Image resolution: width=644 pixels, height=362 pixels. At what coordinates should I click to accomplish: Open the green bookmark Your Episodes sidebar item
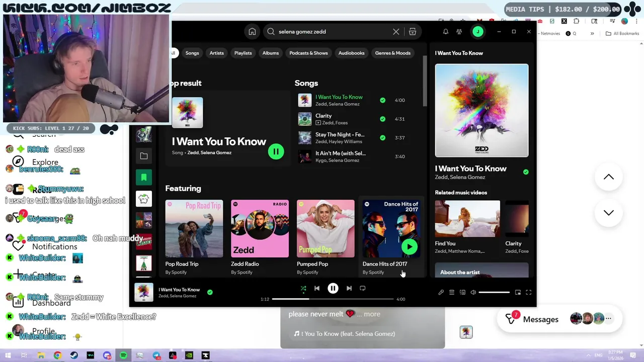tap(144, 177)
